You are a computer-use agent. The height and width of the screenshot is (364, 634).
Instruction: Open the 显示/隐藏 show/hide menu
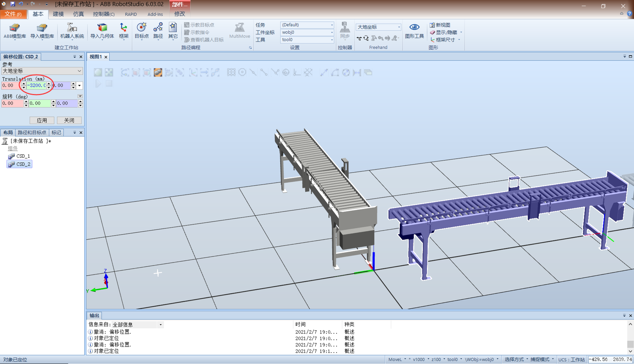(x=446, y=32)
